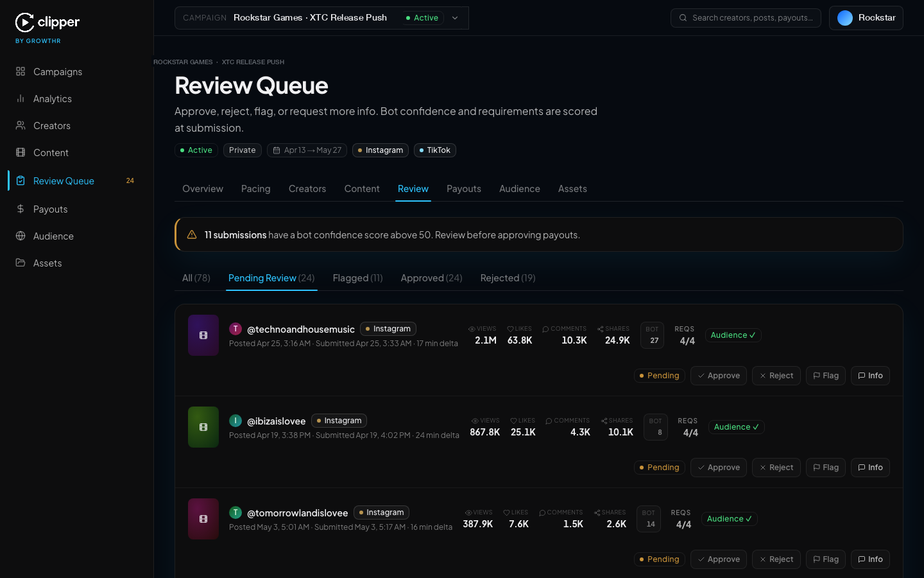
Task: Click the Private chip under the title
Action: tap(243, 150)
